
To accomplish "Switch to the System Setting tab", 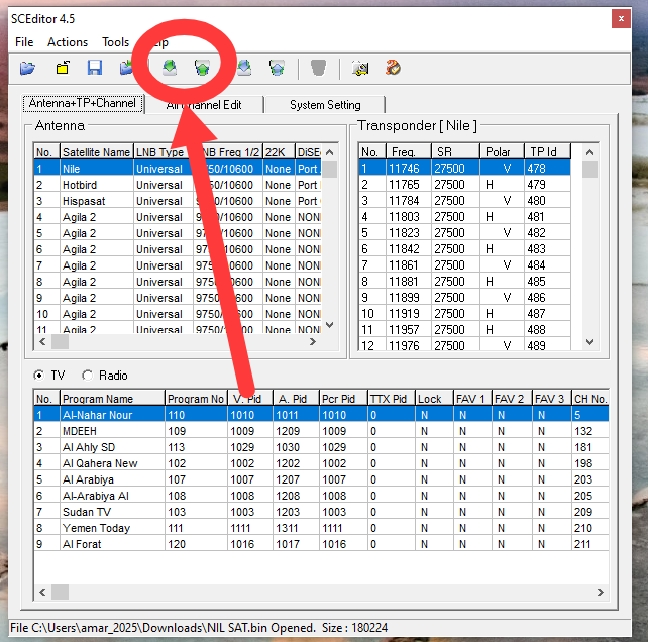I will [325, 105].
